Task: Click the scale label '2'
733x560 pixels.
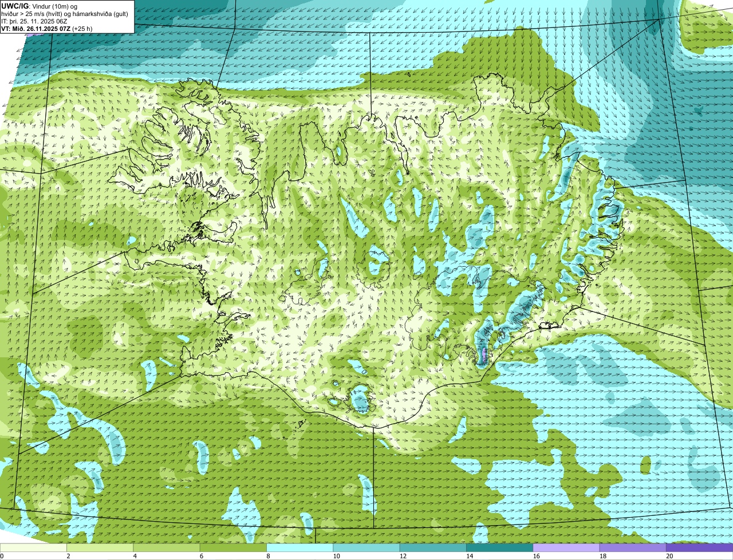Action: (68, 556)
